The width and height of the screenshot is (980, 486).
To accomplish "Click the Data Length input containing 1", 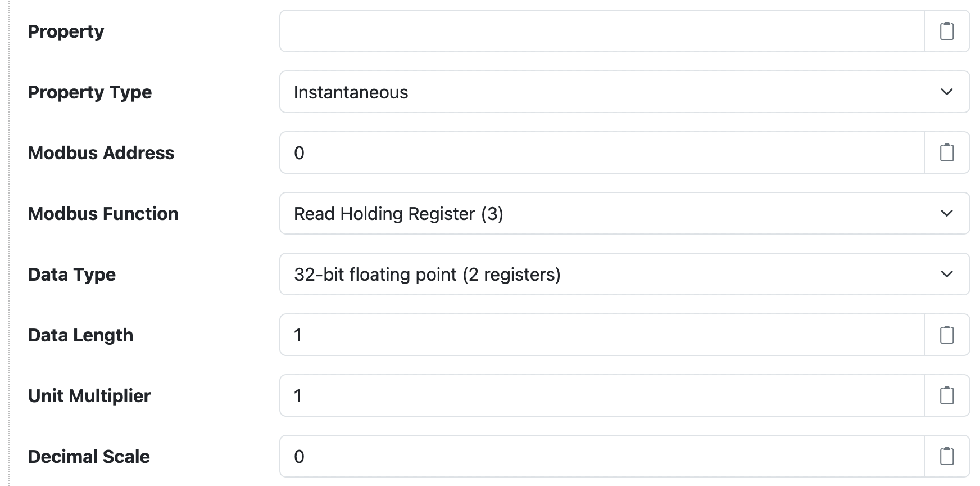I will click(562, 335).
